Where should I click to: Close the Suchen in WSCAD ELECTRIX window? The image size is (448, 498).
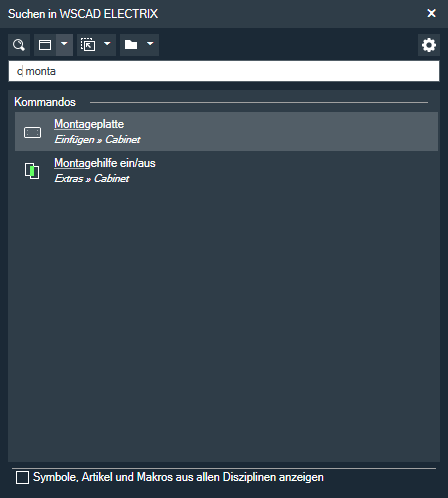pyautogui.click(x=431, y=13)
